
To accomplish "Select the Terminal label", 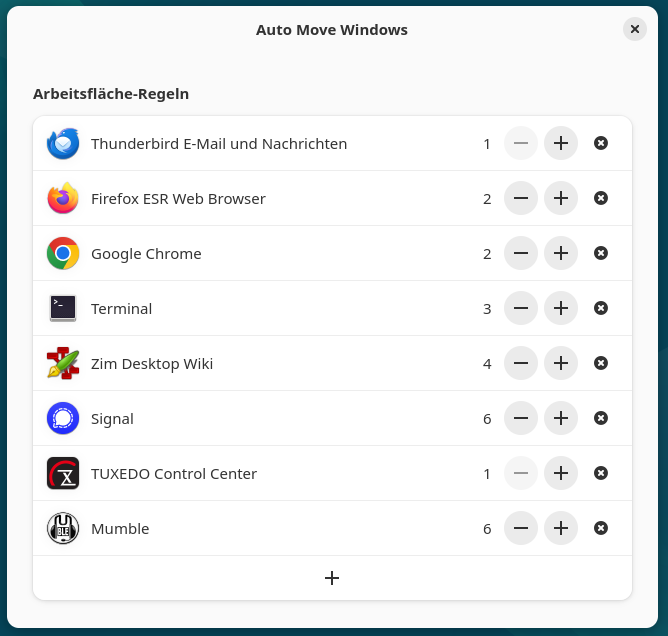I will point(121,309).
